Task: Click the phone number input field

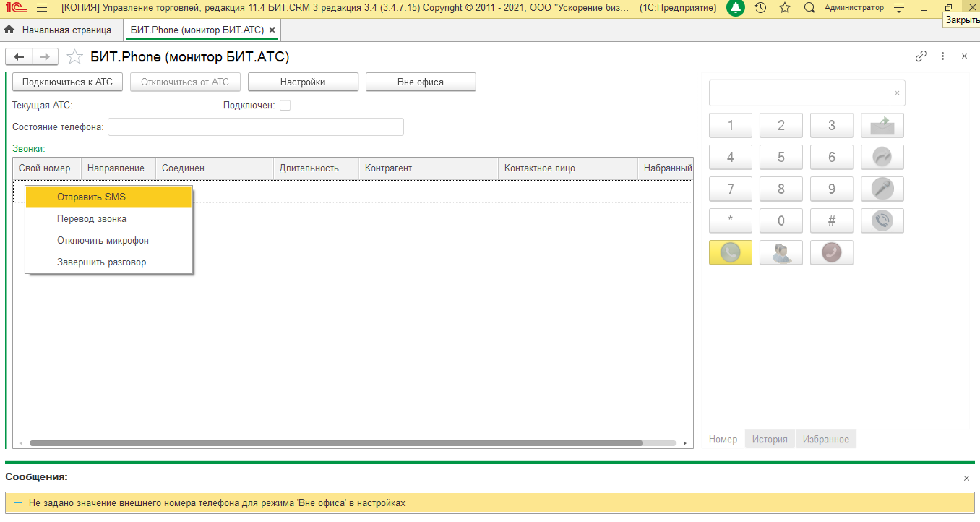Action: (799, 93)
